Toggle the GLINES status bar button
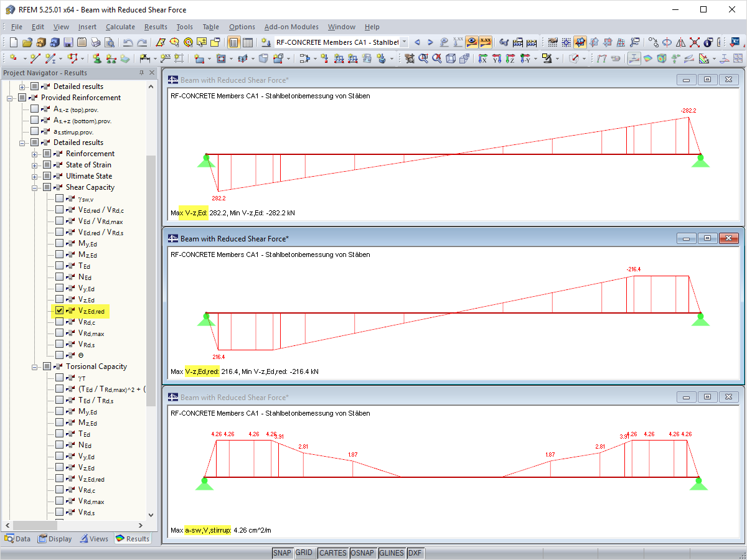This screenshot has width=747, height=560. pos(392,553)
